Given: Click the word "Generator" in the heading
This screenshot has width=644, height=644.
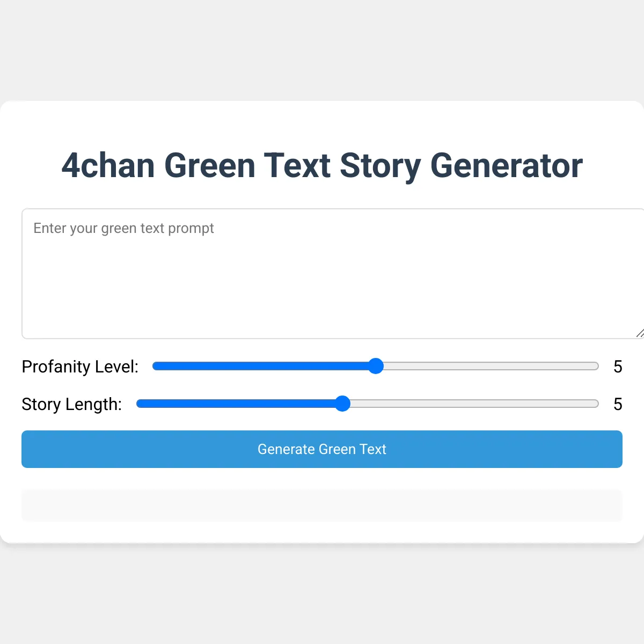Looking at the screenshot, I should pos(506,165).
